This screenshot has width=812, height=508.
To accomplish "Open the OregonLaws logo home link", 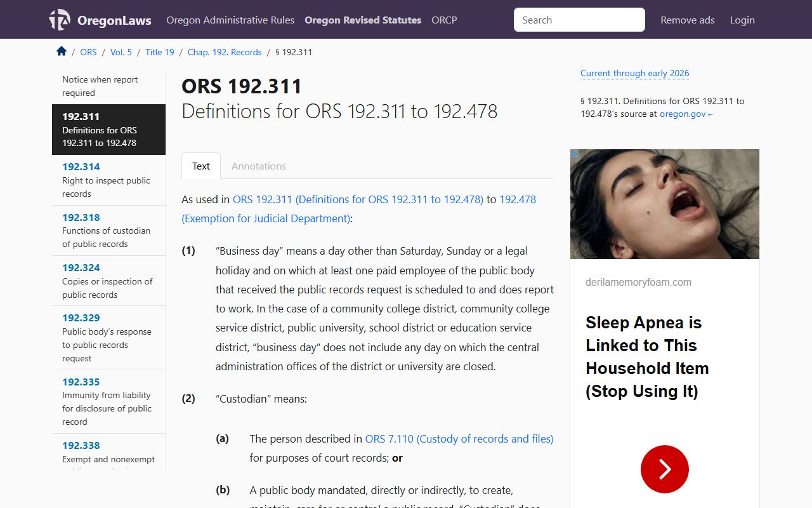I will tap(100, 20).
